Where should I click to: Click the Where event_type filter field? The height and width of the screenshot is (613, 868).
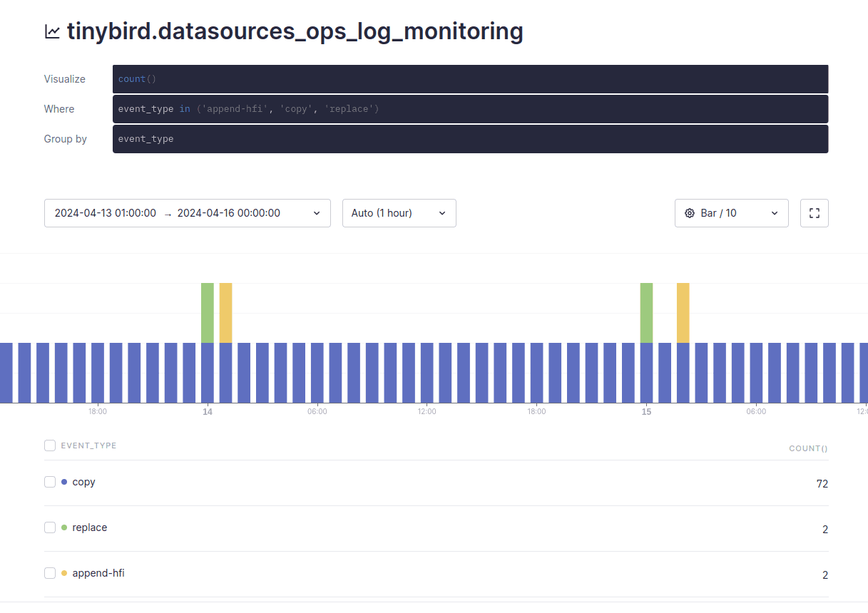click(471, 109)
